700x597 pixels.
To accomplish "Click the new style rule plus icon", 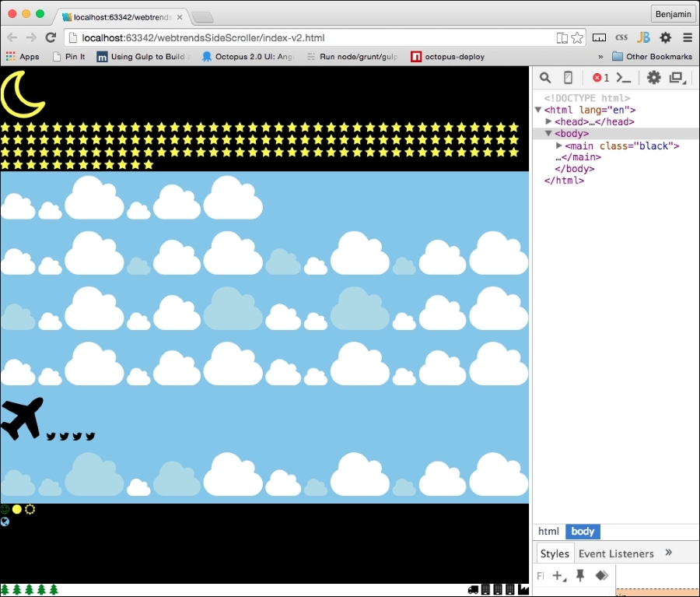I will pos(558,575).
